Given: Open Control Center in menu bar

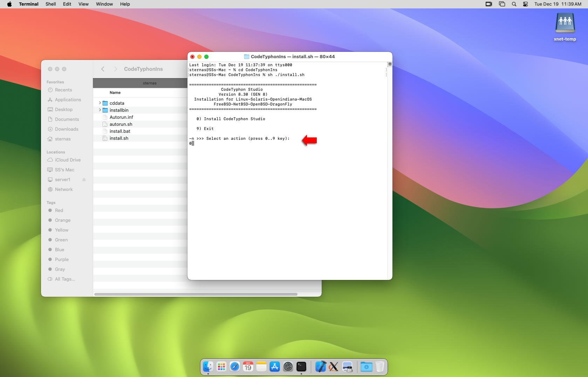Looking at the screenshot, I should click(x=525, y=4).
